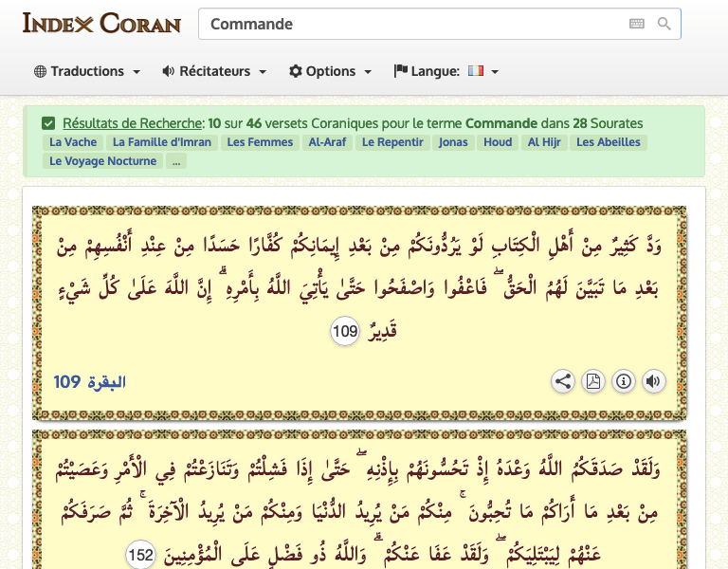Open the البقرة 109 verse reference link

click(x=90, y=382)
